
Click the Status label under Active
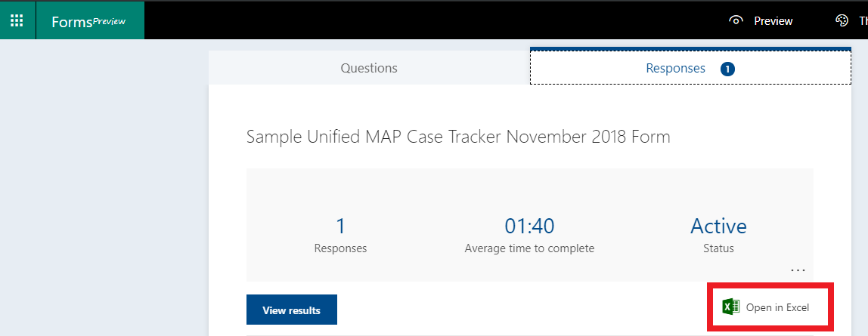pos(718,248)
